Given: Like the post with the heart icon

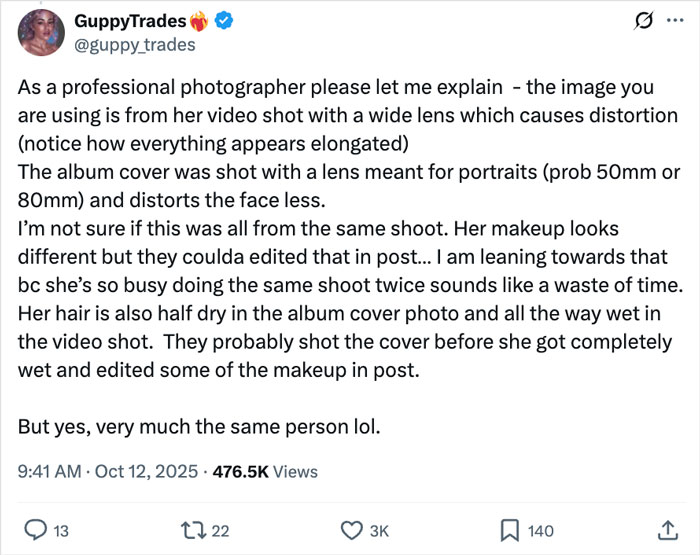Looking at the screenshot, I should click(351, 531).
